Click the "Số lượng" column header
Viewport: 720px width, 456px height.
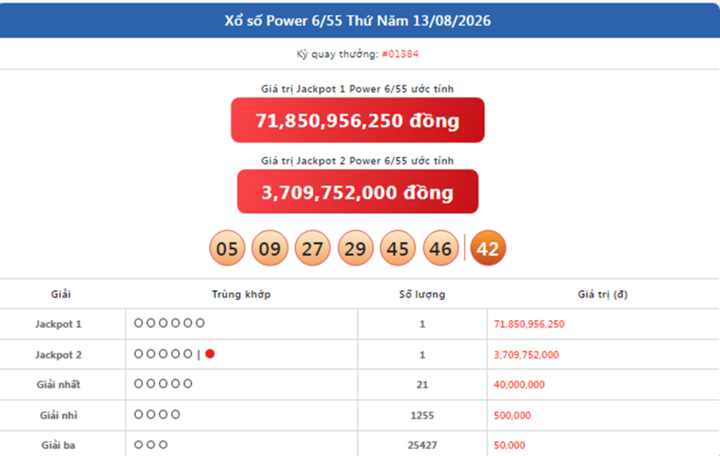(422, 294)
